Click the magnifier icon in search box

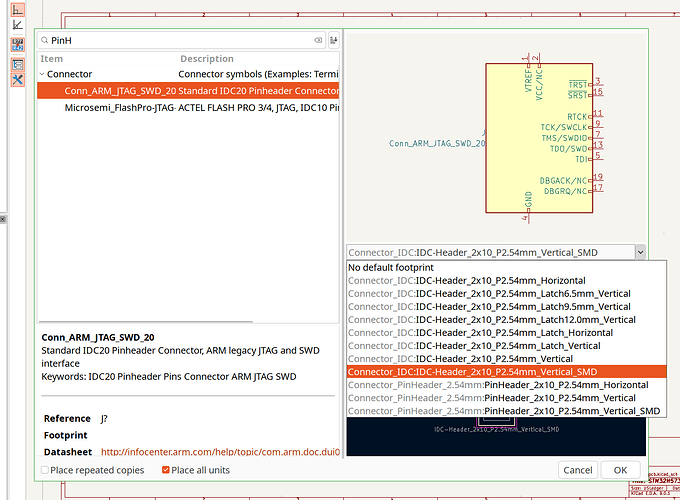pos(44,40)
